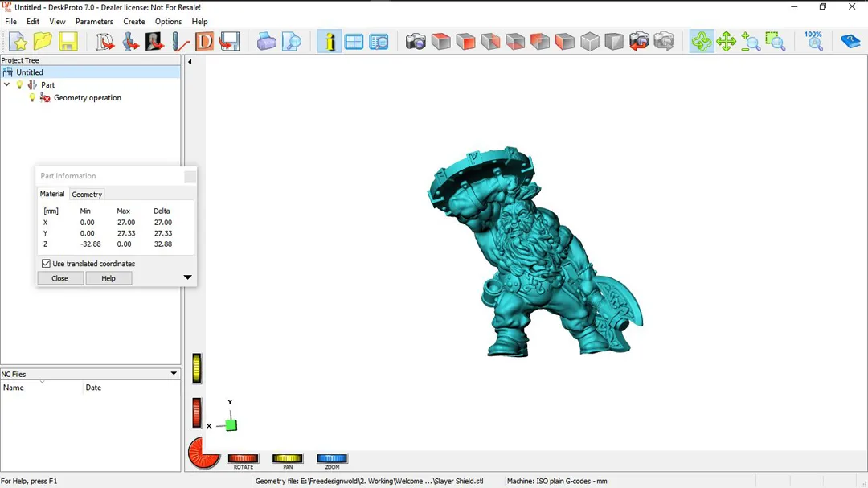Viewport: 868px width, 488px height.
Task: Select the mouse Zoom plus-minus magnifier icon
Action: [x=751, y=42]
